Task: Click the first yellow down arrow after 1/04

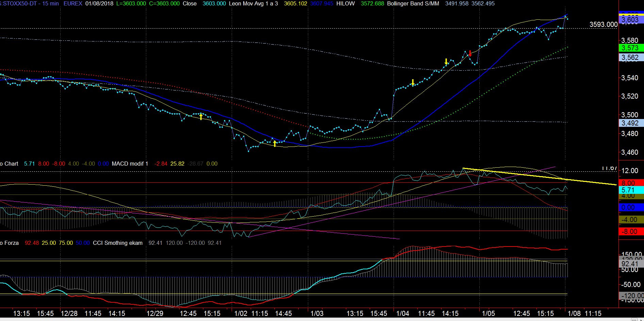Action: 413,82
